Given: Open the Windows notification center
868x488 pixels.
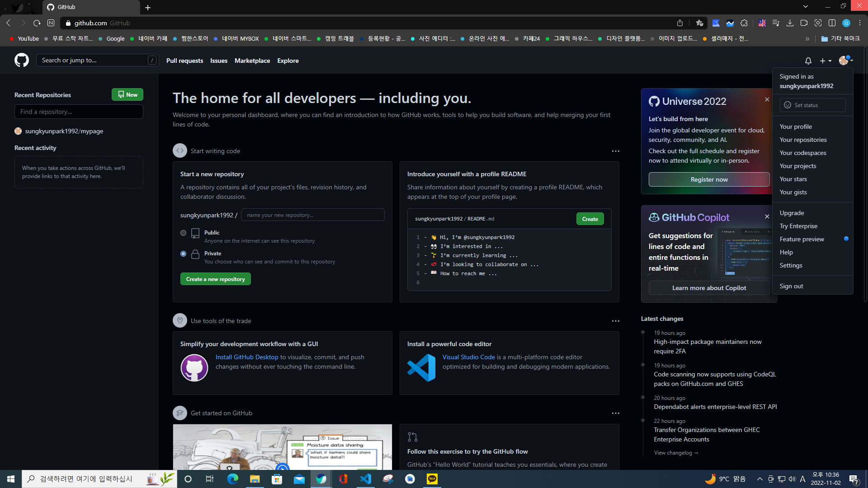Looking at the screenshot, I should 854,479.
